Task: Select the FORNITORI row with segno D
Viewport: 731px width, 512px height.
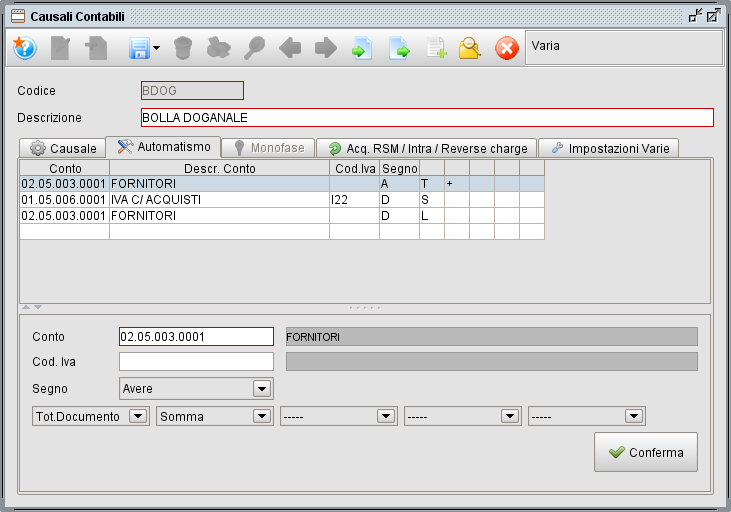Action: tap(282, 215)
